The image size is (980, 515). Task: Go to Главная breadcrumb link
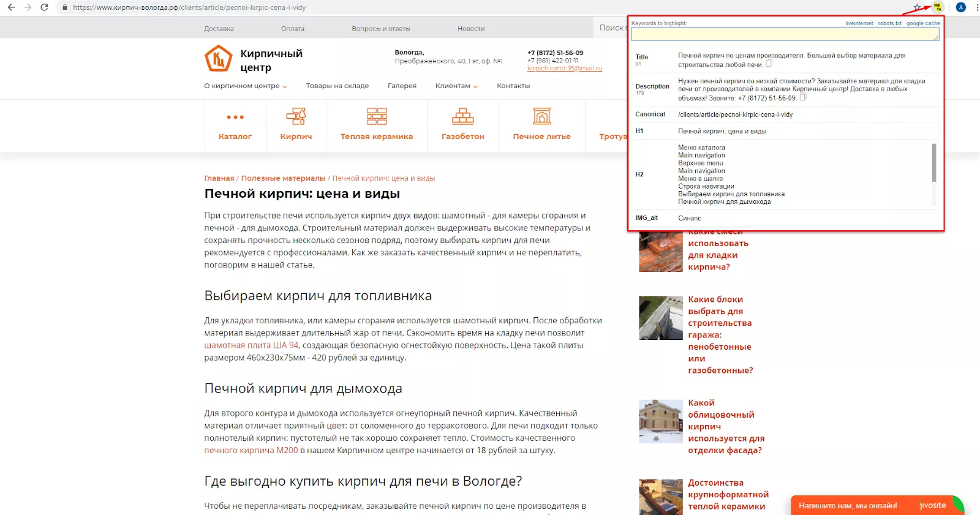tap(219, 178)
